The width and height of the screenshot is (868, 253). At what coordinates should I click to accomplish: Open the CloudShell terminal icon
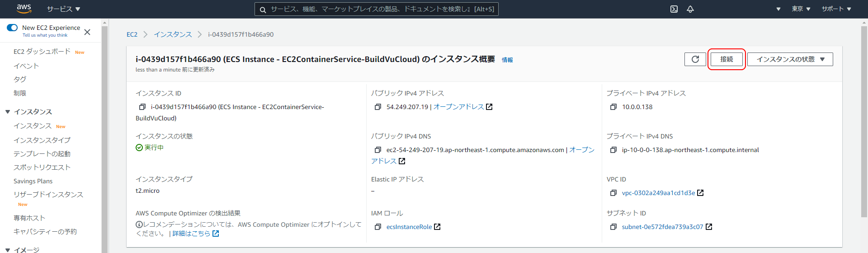pos(674,9)
